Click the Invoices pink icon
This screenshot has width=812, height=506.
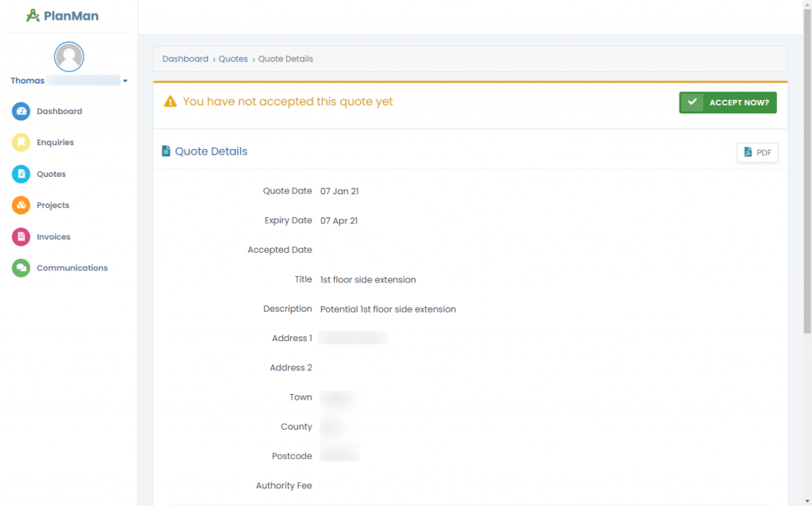pyautogui.click(x=21, y=236)
